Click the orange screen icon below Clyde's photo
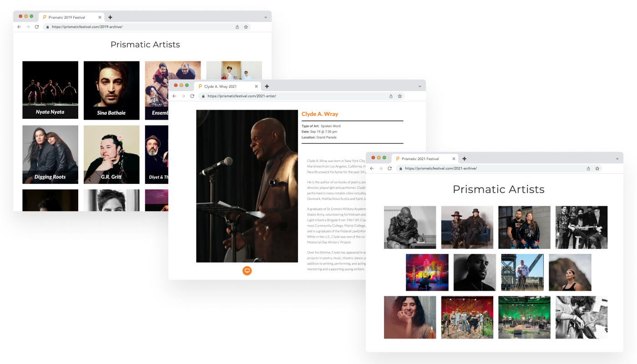Viewport: 637px width, 364px height. (247, 271)
